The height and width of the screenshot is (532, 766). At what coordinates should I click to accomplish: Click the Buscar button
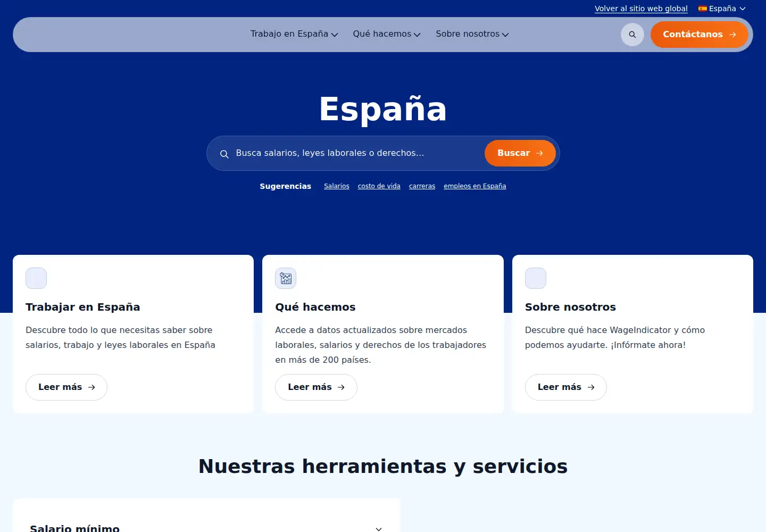click(520, 153)
